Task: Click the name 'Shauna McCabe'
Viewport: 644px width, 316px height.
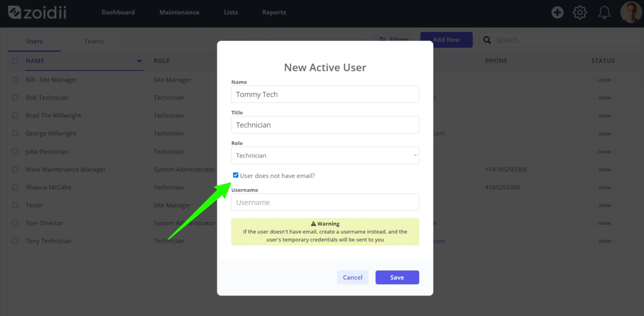Action: point(48,187)
